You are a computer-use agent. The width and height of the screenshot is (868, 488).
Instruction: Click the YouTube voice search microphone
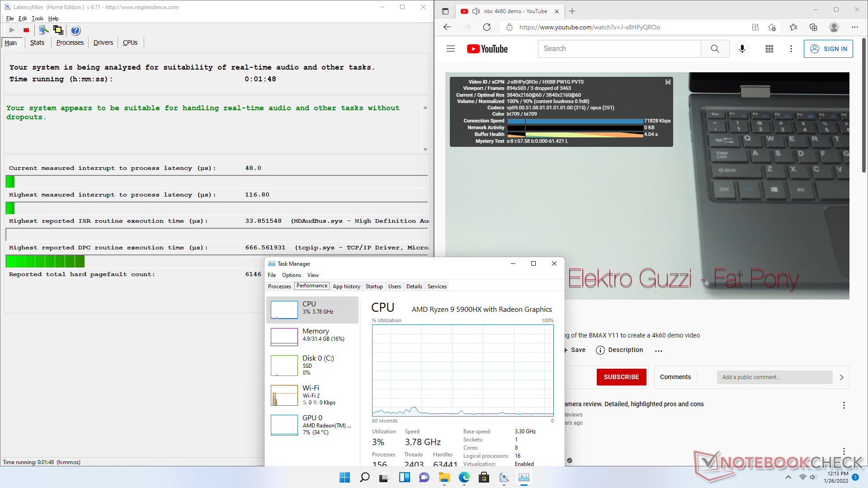tap(742, 49)
